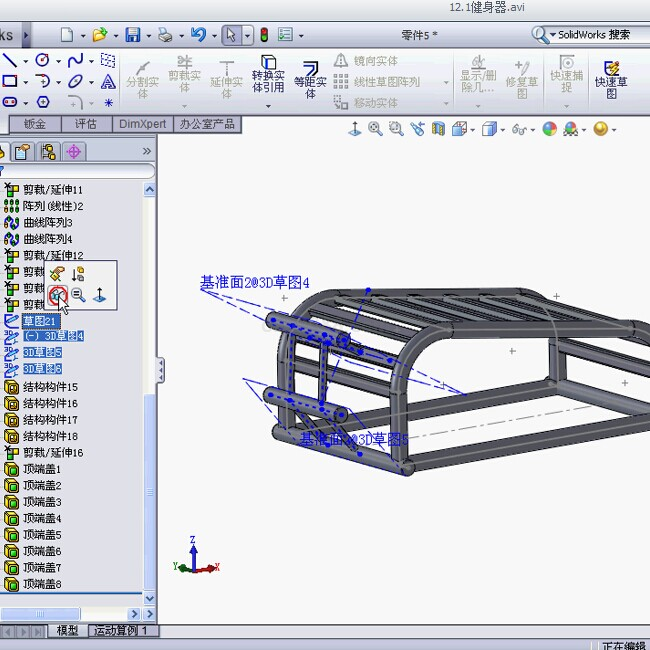
Task: Switch to the 运动算例 1 bottom tab
Action: coord(122,631)
